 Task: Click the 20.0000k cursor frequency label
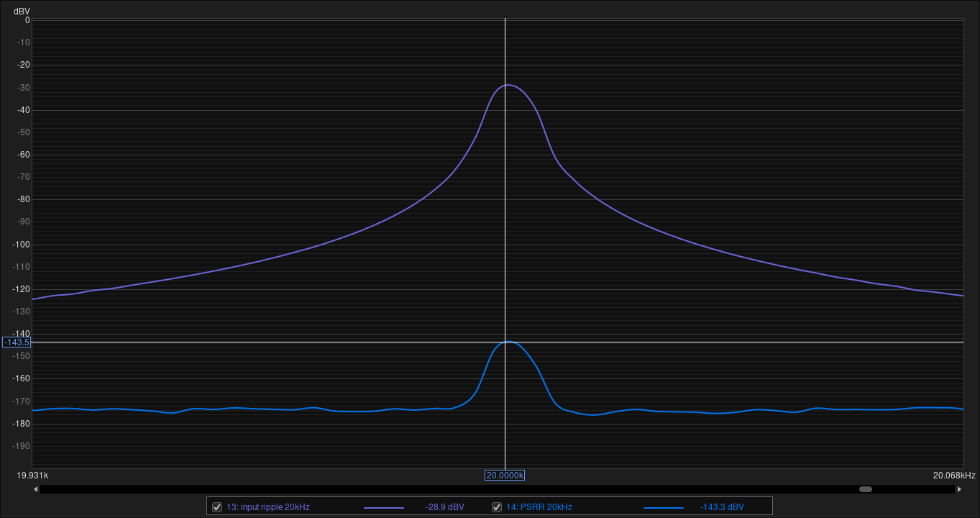[x=505, y=476]
